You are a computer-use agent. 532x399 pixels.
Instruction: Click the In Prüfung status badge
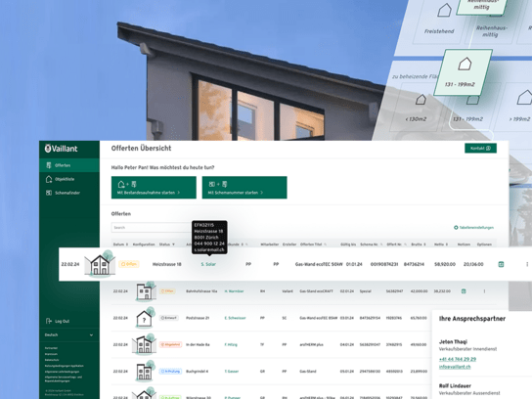point(170,372)
